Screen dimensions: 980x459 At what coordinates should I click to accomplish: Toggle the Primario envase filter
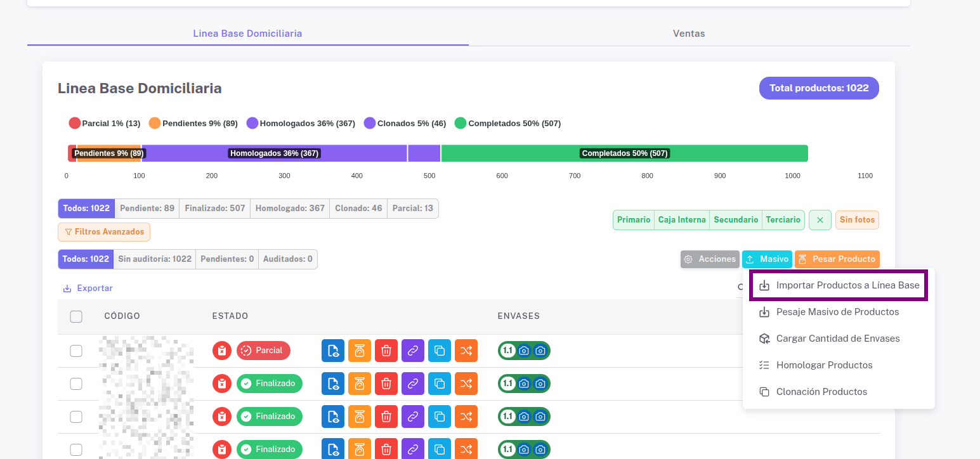coord(634,220)
